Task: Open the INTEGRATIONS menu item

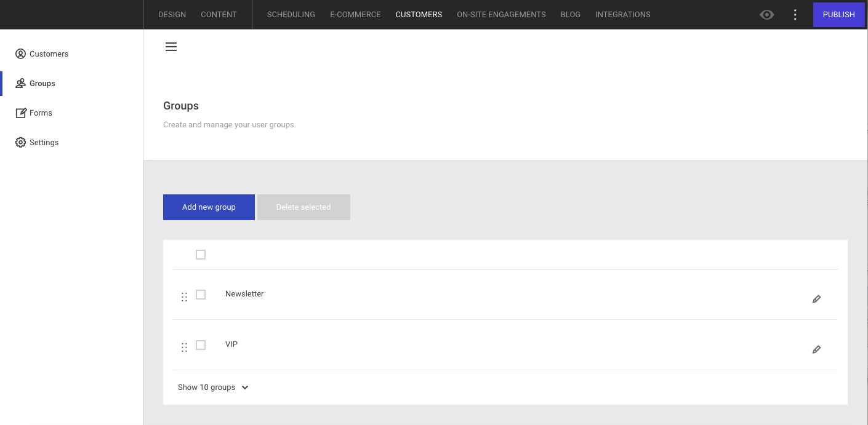Action: (x=622, y=14)
